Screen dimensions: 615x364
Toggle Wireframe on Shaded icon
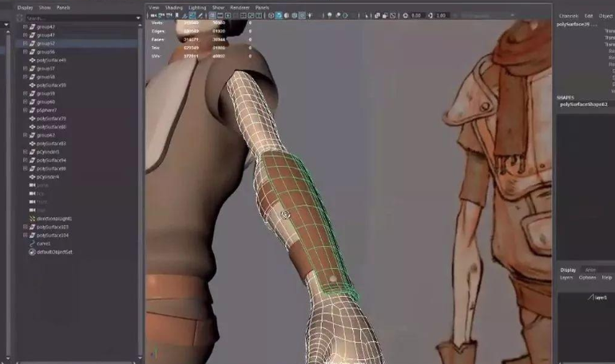click(x=294, y=16)
